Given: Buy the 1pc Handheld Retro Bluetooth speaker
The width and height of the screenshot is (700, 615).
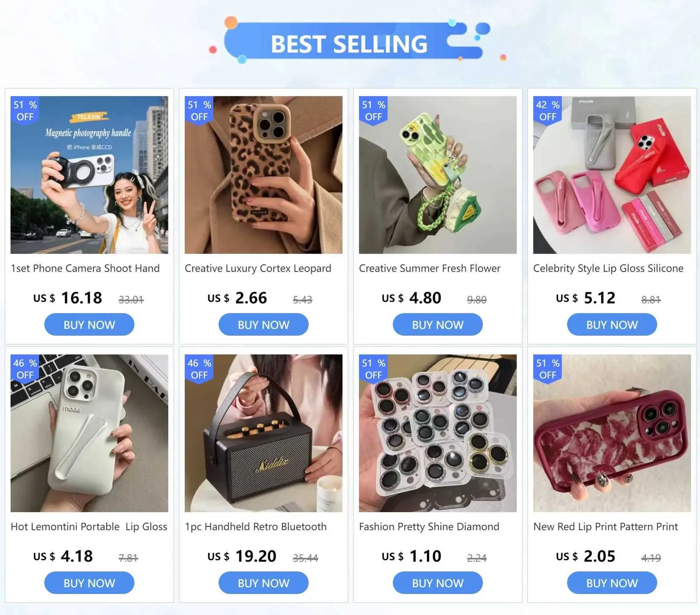Looking at the screenshot, I should pyautogui.click(x=263, y=583).
